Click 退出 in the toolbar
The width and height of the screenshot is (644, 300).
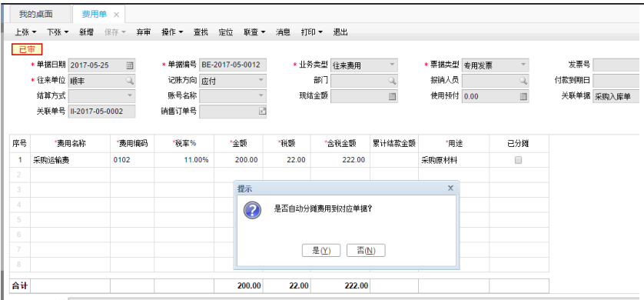pos(340,32)
